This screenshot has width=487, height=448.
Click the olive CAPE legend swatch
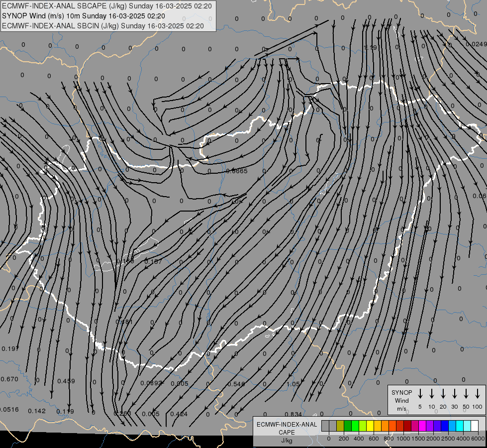(x=340, y=426)
